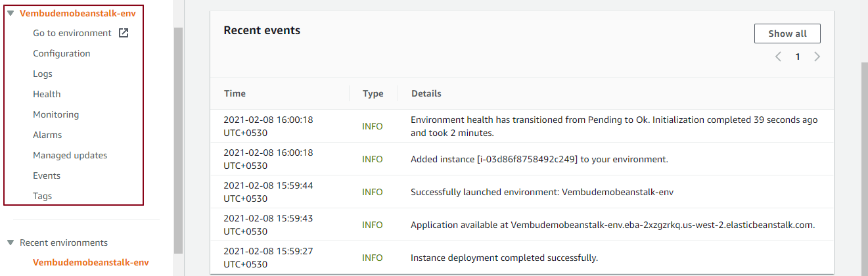Open the Tags page
The height and width of the screenshot is (276, 868).
point(42,196)
